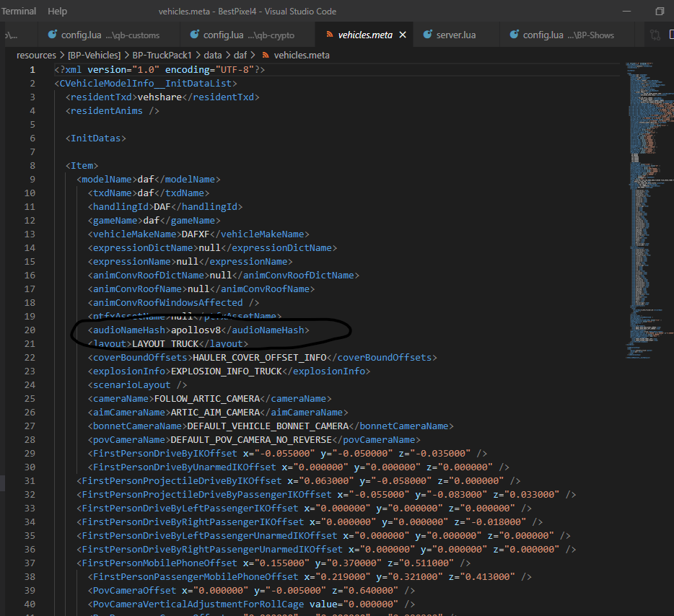Open the data breadcrumb folder

coord(213,56)
